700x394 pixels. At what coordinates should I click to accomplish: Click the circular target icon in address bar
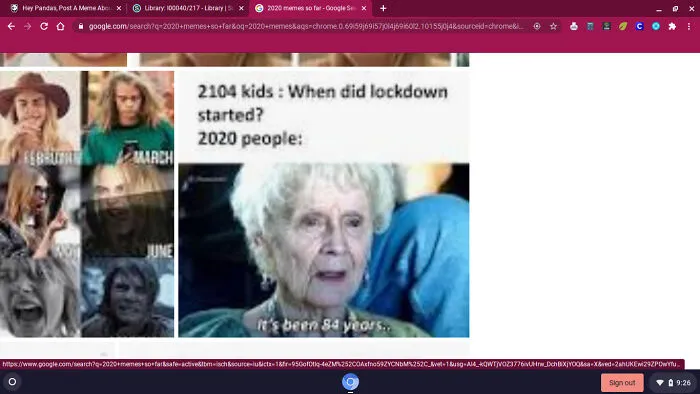point(537,26)
